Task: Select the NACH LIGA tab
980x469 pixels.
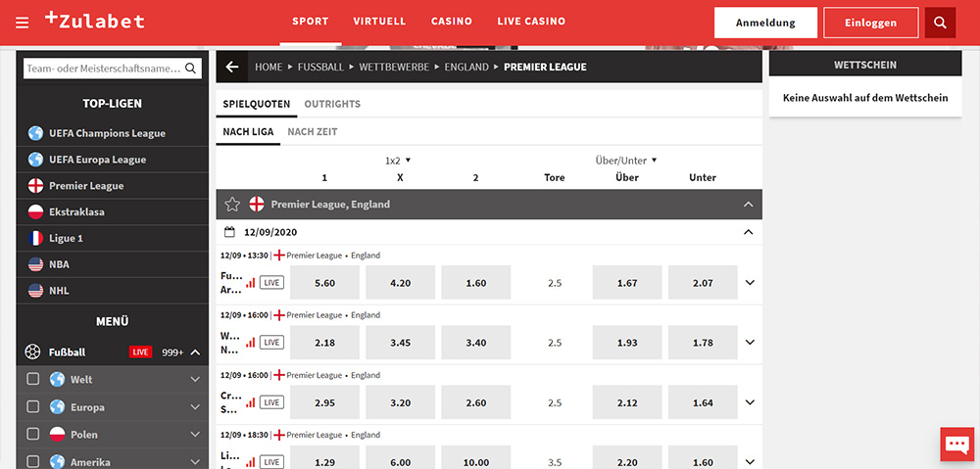Action: pyautogui.click(x=248, y=132)
